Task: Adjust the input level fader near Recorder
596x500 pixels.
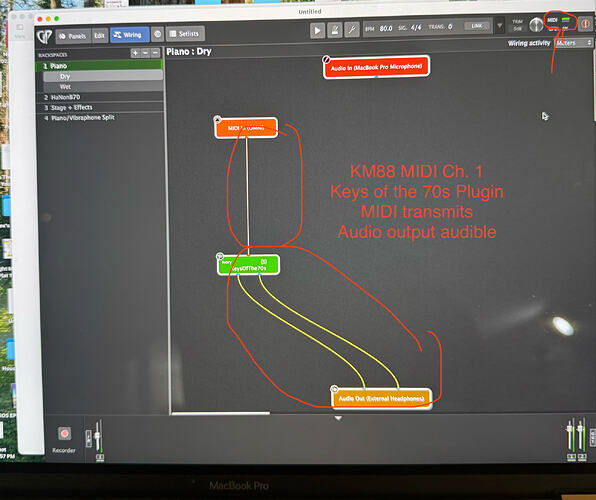Action: click(98, 436)
